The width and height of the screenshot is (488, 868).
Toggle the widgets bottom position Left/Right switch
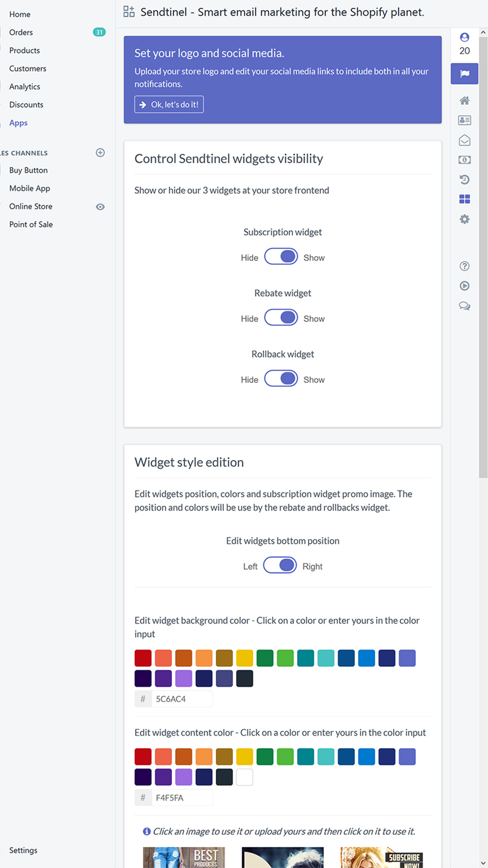pyautogui.click(x=280, y=565)
